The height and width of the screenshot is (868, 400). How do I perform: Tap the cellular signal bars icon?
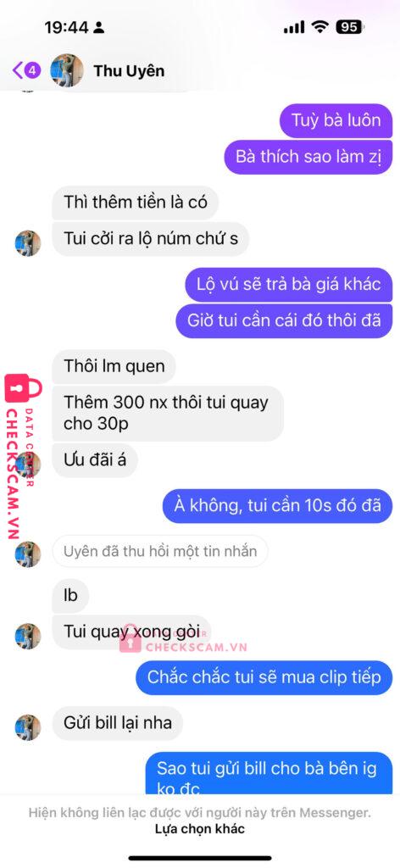[294, 28]
